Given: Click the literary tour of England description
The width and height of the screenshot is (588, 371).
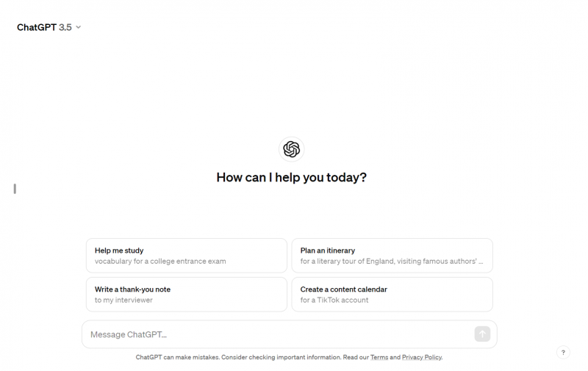Looking at the screenshot, I should (x=392, y=261).
